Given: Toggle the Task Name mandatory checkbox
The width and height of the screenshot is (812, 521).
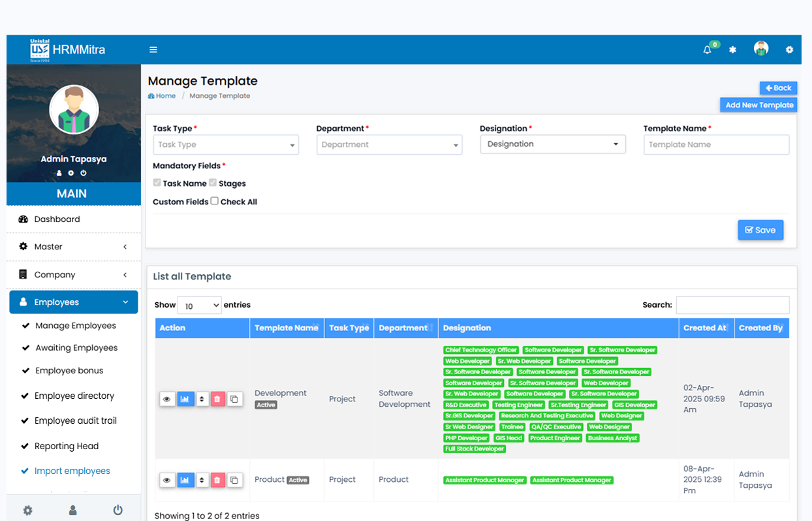Looking at the screenshot, I should click(157, 183).
